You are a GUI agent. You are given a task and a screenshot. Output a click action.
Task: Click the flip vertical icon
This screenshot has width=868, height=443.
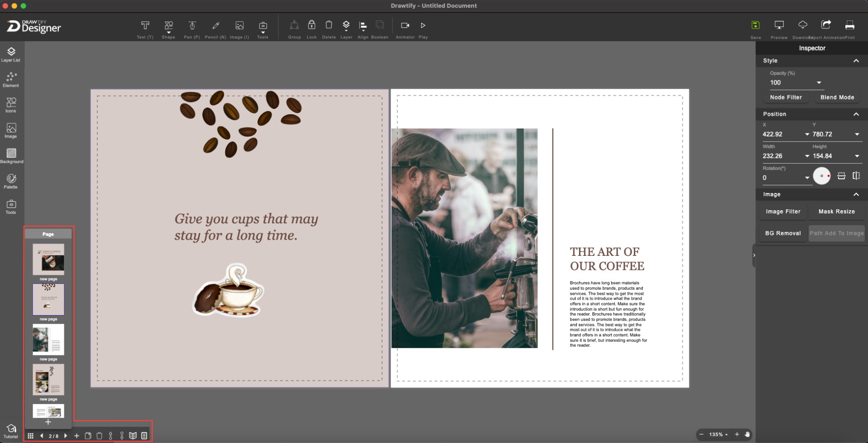coord(841,176)
